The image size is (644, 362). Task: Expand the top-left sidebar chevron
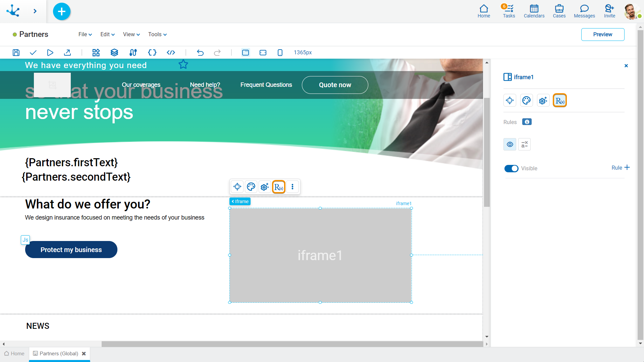click(35, 11)
